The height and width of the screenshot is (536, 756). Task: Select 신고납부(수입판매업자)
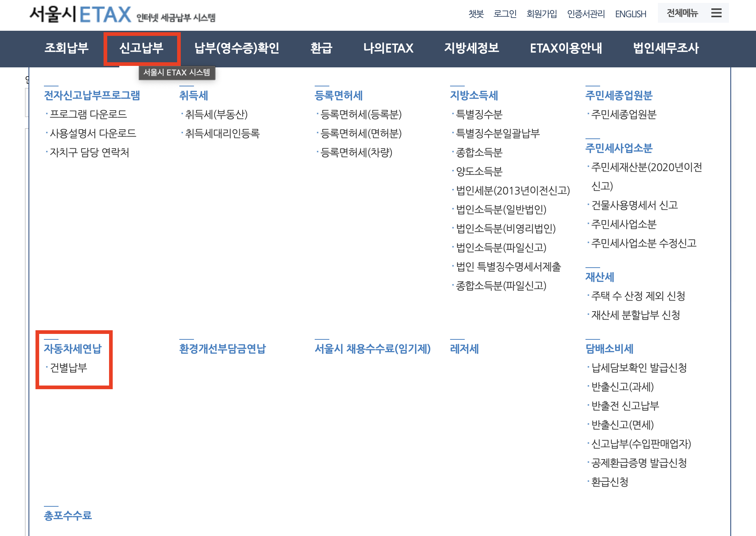(641, 444)
